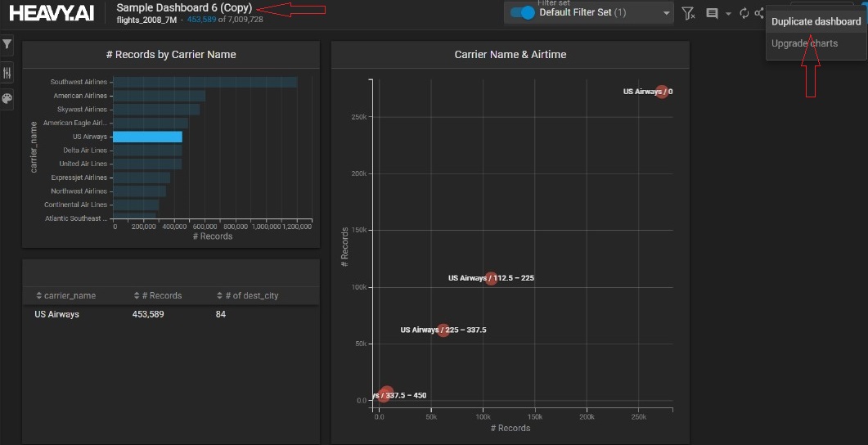Open the color palette icon in sidebar
Image resolution: width=868 pixels, height=445 pixels.
7,99
